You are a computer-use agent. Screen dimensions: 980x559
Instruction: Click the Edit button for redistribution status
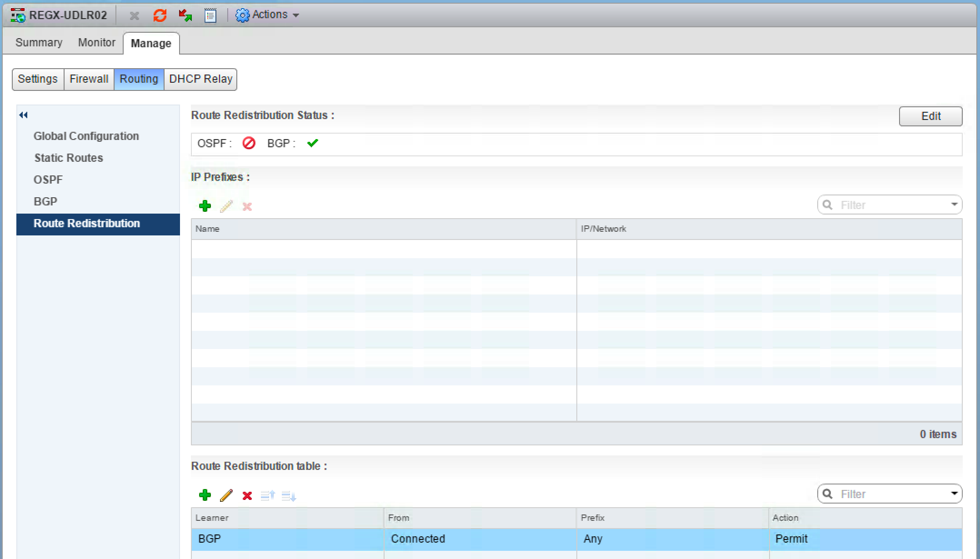[930, 116]
